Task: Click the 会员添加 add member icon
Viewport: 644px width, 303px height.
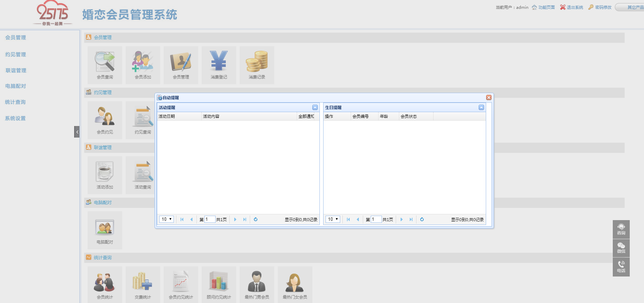Action: click(143, 65)
